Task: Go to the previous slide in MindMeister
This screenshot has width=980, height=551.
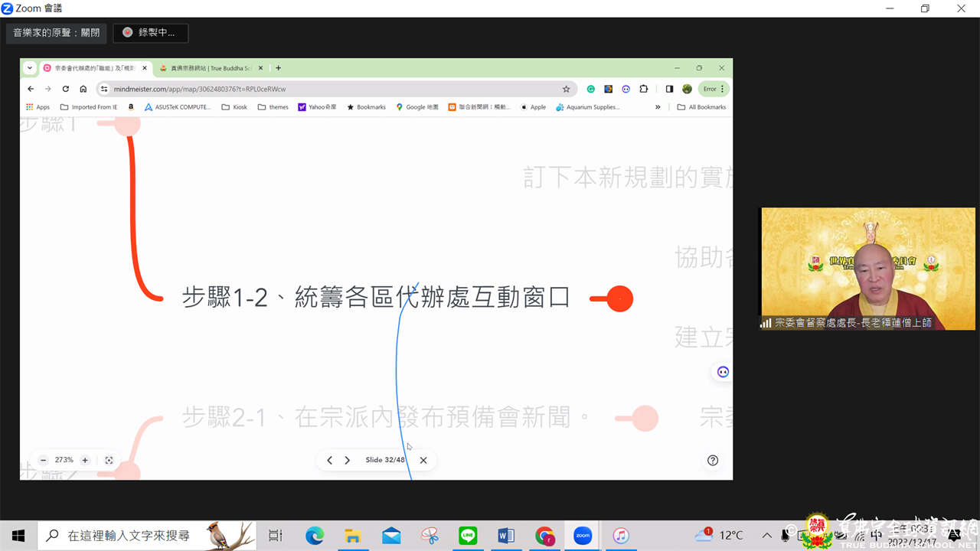Action: (329, 460)
